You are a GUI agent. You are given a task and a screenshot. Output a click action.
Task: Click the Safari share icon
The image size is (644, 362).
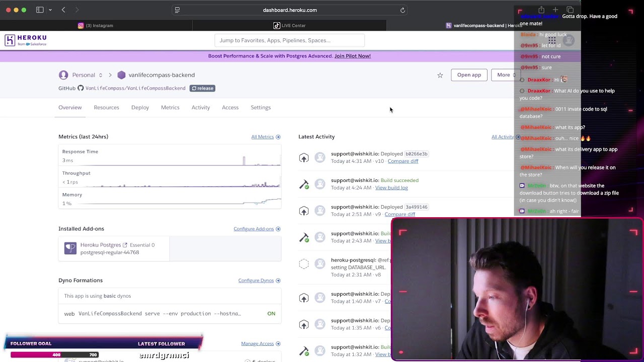[541, 10]
